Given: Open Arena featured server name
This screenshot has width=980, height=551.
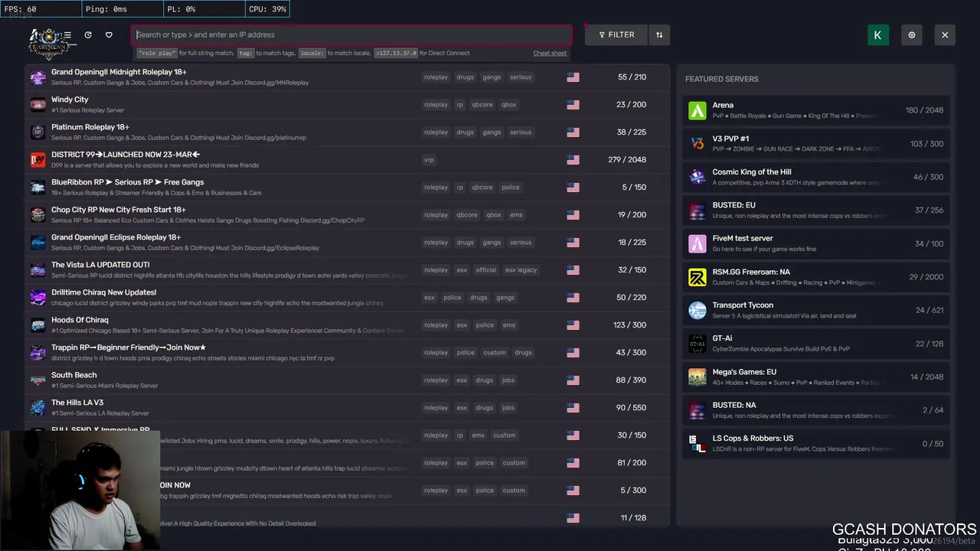Looking at the screenshot, I should [723, 106].
